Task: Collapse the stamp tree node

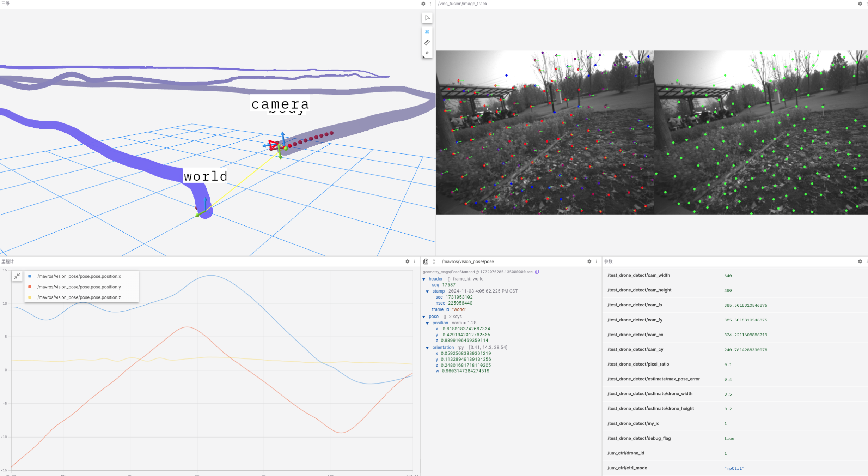Action: coord(427,291)
